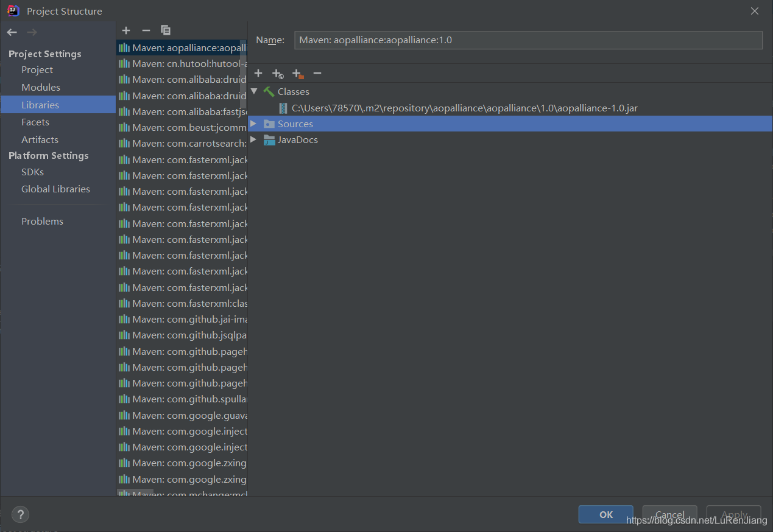
Task: Collapse the Classes node
Action: point(254,91)
